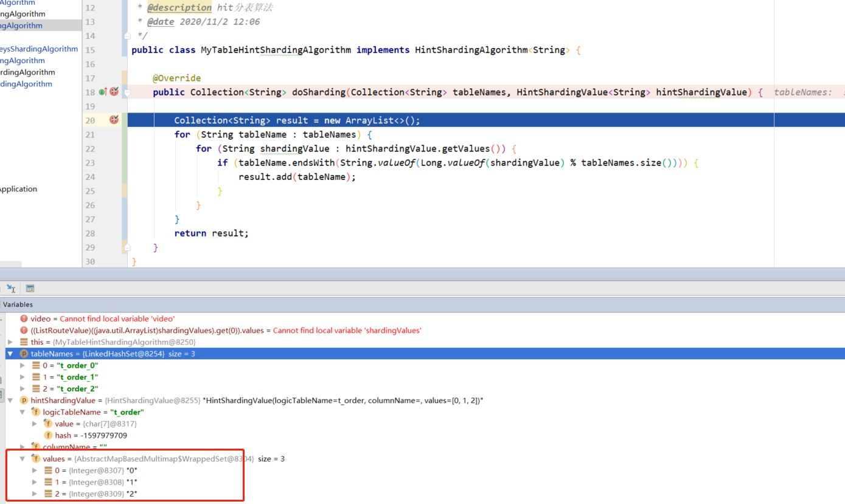Click the doSharding method name
Screen dimensions: 845x504
click(x=319, y=92)
